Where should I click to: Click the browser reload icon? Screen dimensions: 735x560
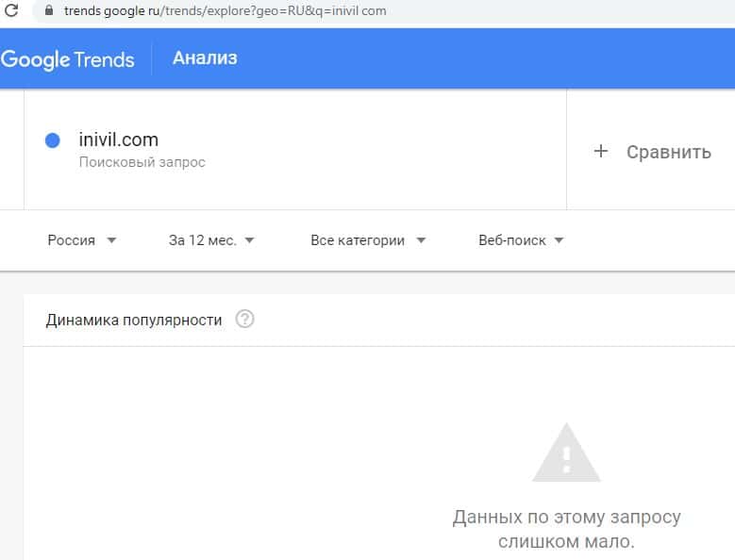point(12,11)
